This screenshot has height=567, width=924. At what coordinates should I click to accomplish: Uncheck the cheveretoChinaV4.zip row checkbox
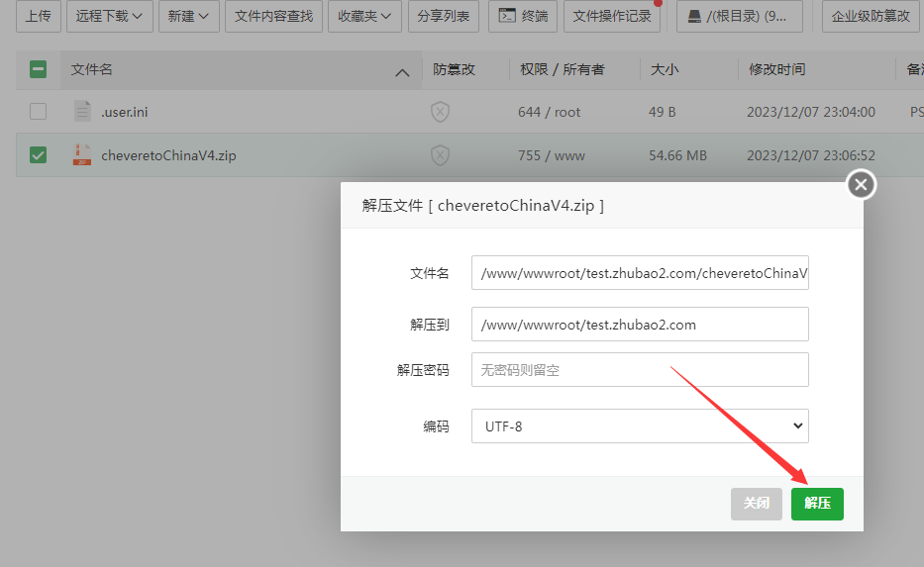click(x=38, y=155)
